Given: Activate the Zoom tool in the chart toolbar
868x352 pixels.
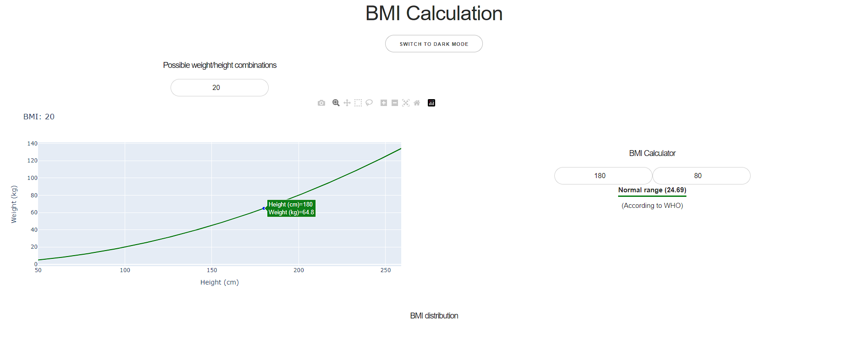Looking at the screenshot, I should [x=336, y=103].
